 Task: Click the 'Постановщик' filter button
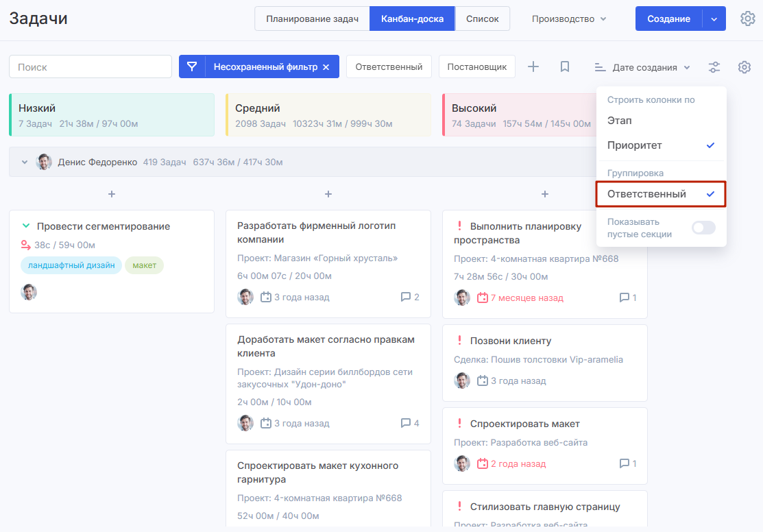[476, 66]
